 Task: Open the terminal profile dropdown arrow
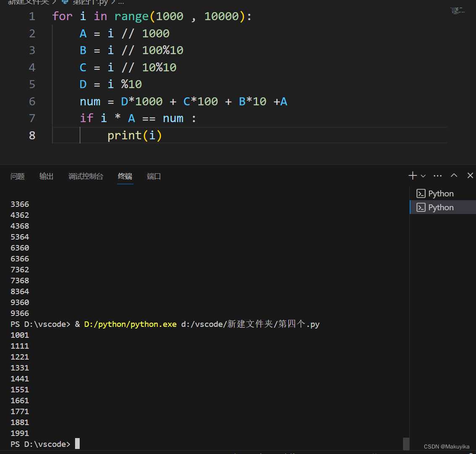423,176
